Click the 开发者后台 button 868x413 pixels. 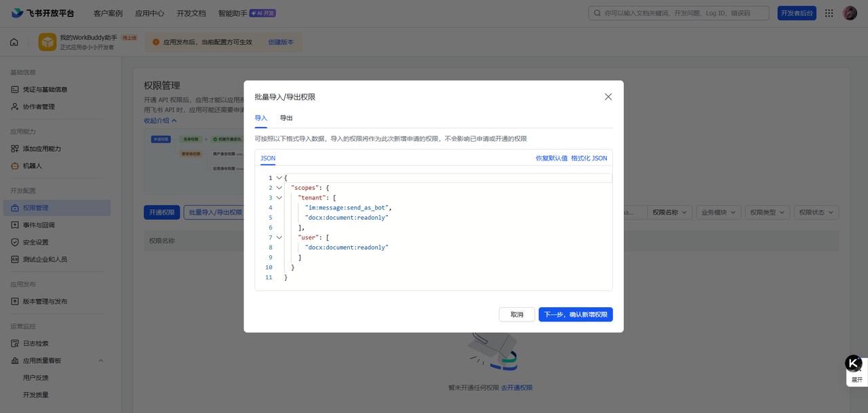pyautogui.click(x=797, y=13)
